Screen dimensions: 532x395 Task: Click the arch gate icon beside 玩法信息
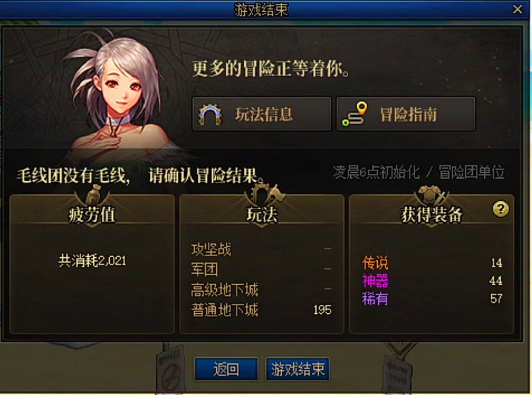pos(210,114)
